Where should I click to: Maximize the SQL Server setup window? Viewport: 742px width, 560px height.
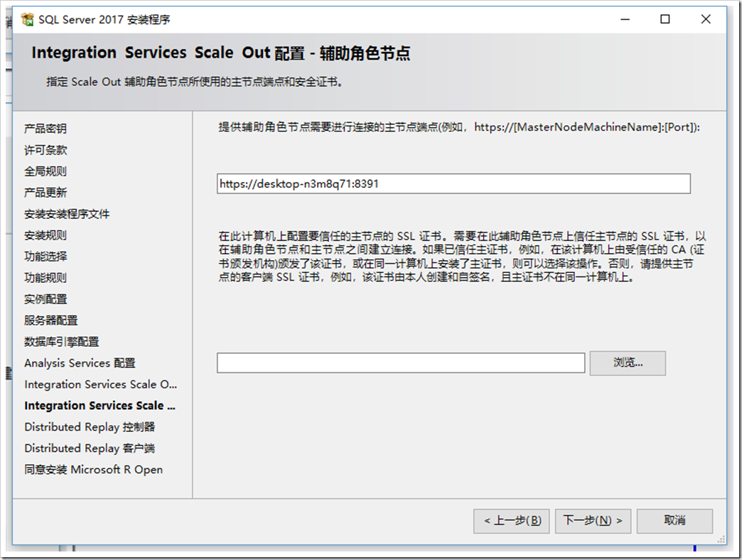(665, 19)
